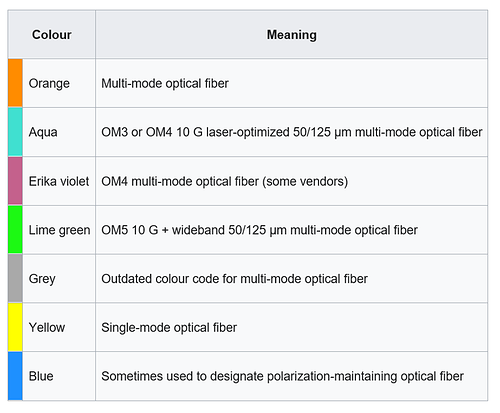This screenshot has width=500, height=413.
Task: Select the Outdated colour code description
Action: tap(234, 278)
